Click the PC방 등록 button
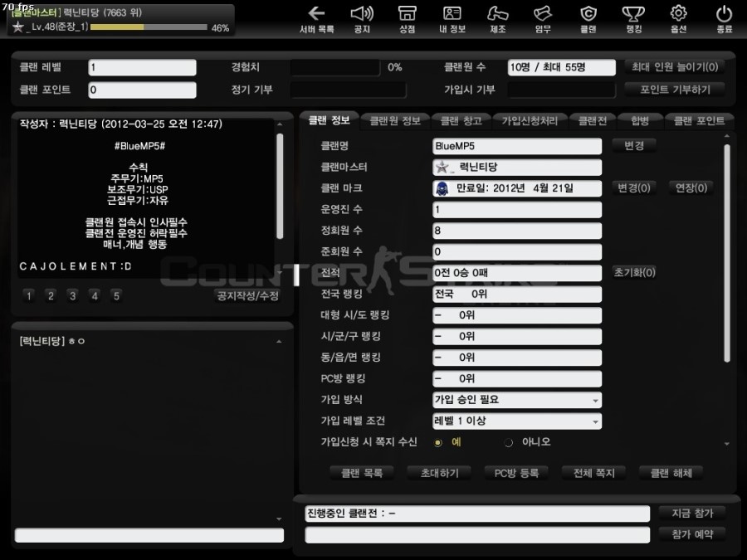Image resolution: width=747 pixels, height=560 pixels. click(516, 473)
